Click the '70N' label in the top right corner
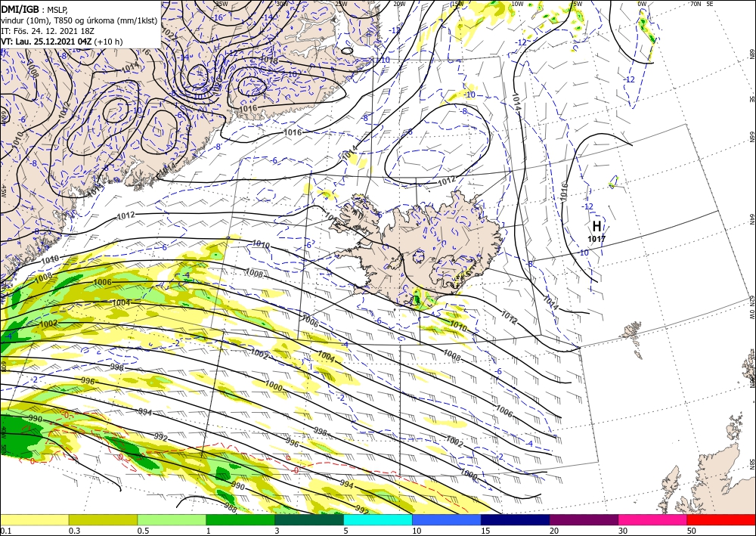The image size is (756, 536). click(x=695, y=4)
